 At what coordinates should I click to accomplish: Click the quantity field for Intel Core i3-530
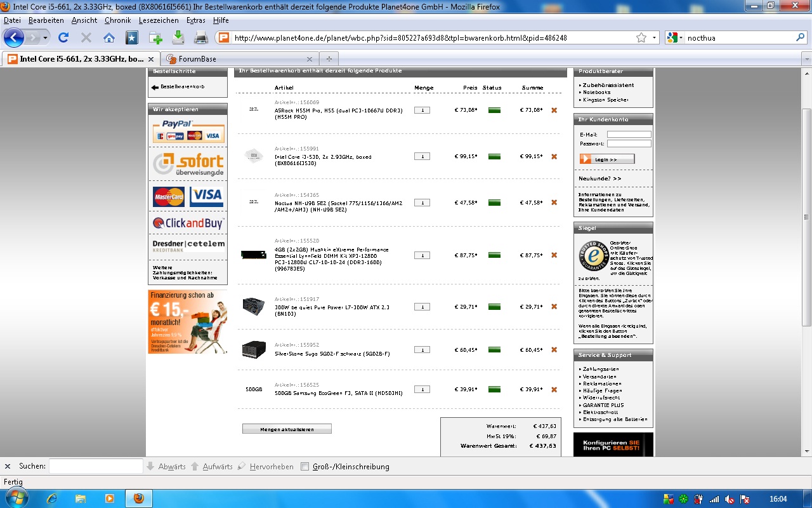(422, 156)
